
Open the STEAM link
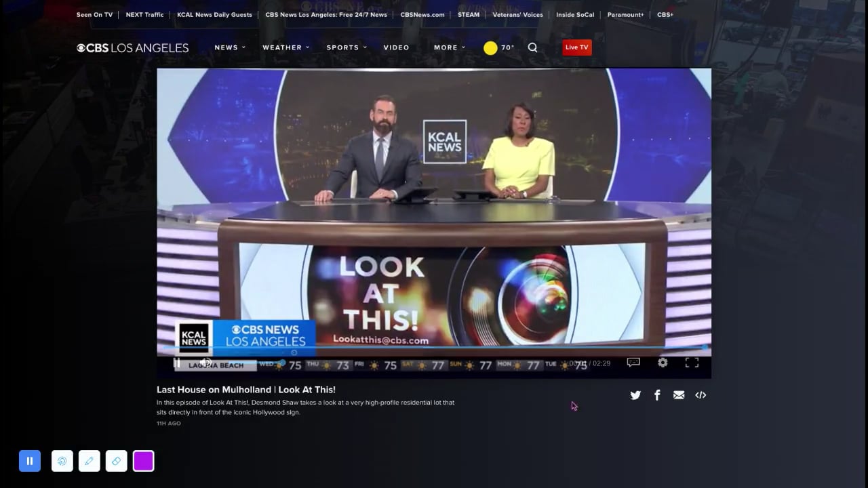469,15
